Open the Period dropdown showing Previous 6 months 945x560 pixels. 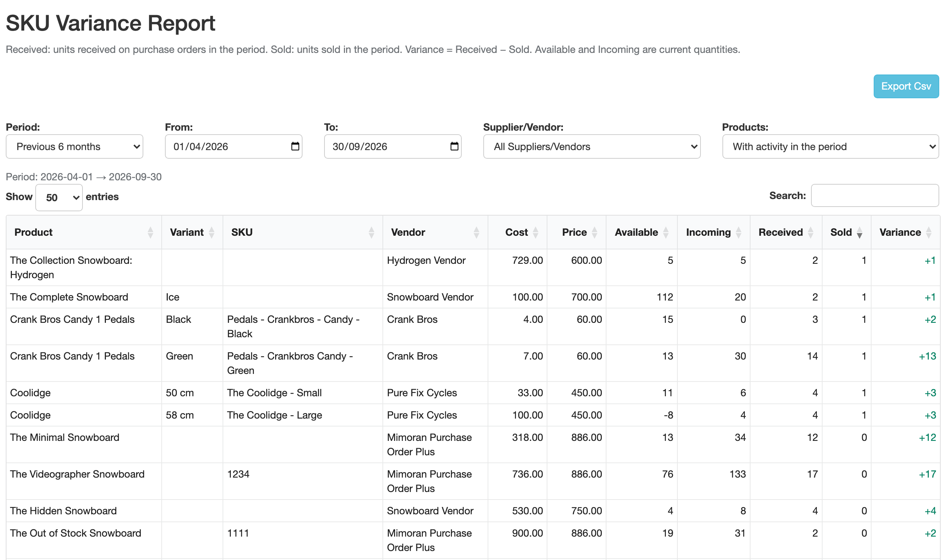point(75,146)
